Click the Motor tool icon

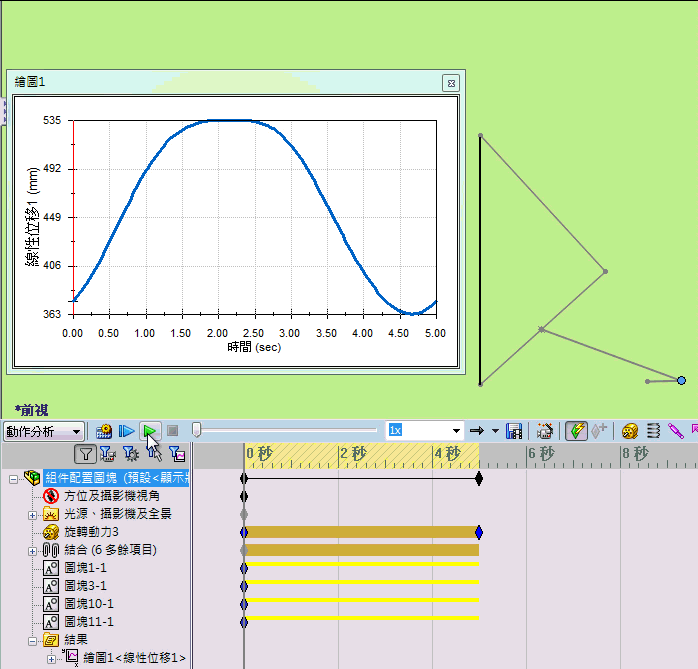(629, 431)
